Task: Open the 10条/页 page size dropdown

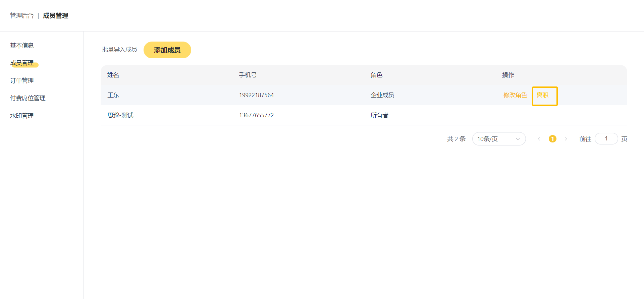Action: (498, 139)
